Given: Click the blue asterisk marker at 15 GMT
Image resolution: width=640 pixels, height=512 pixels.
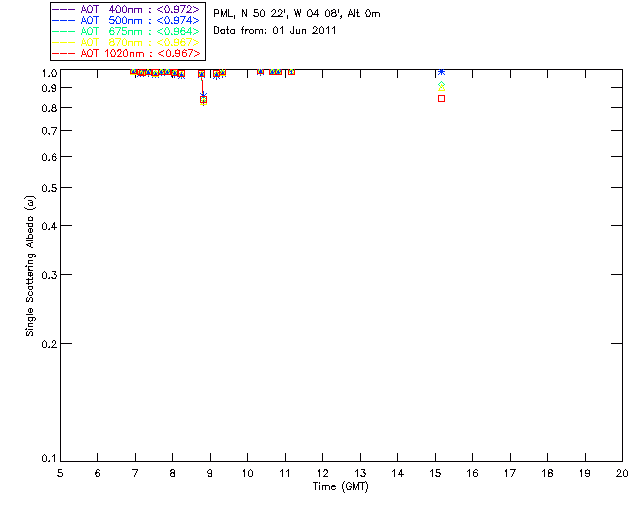Looking at the screenshot, I should tap(441, 72).
